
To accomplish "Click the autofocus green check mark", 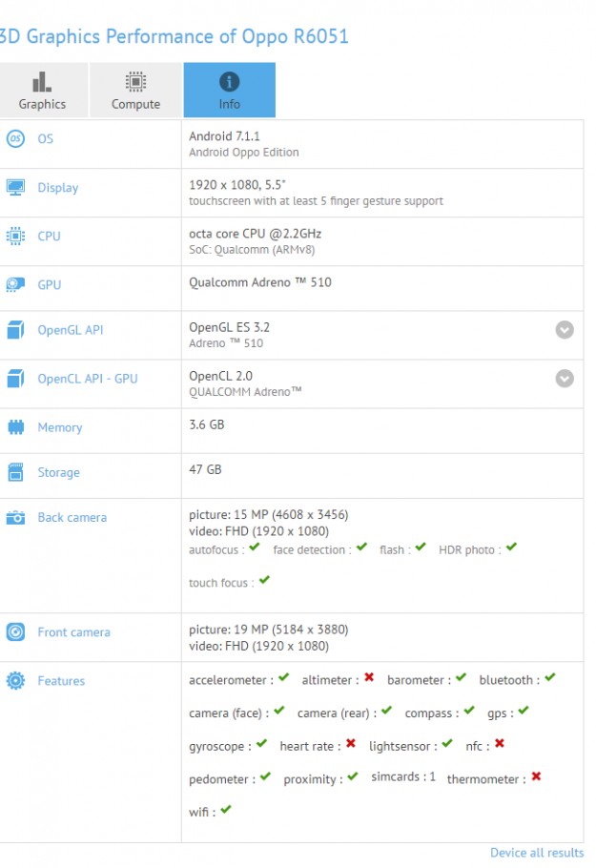I will click(254, 548).
